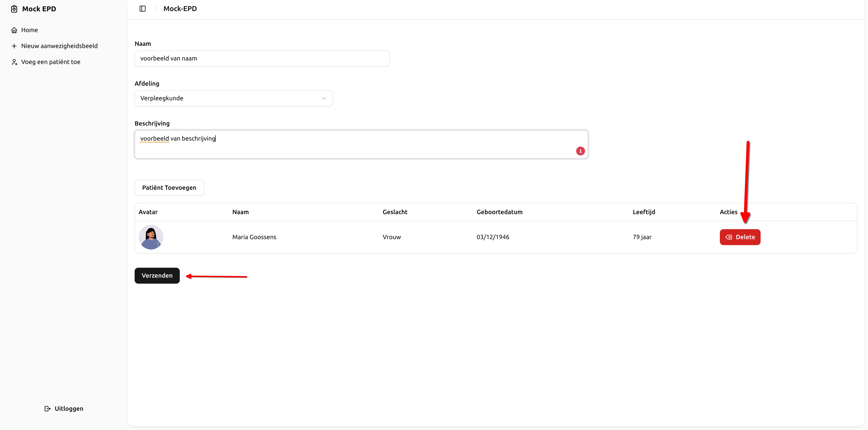Click the plus icon for Nieuw aanwezigheidsbeeld

click(14, 46)
